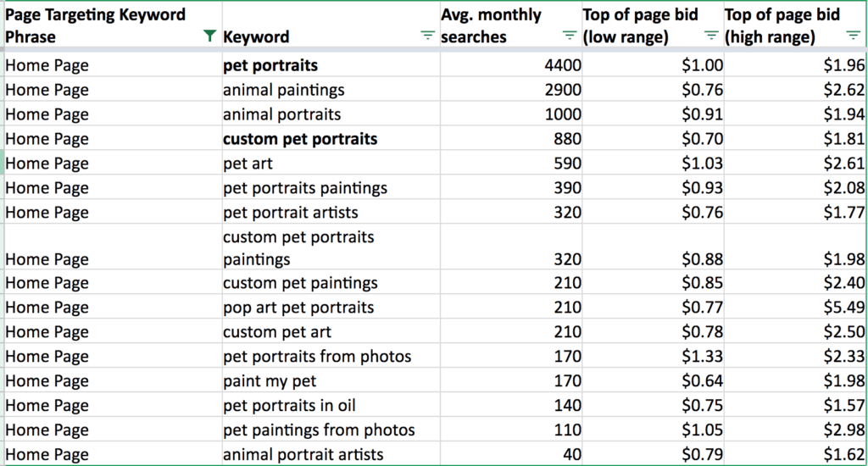Click the $1.33 low range bid cell
The height and width of the screenshot is (466, 868).
click(654, 356)
